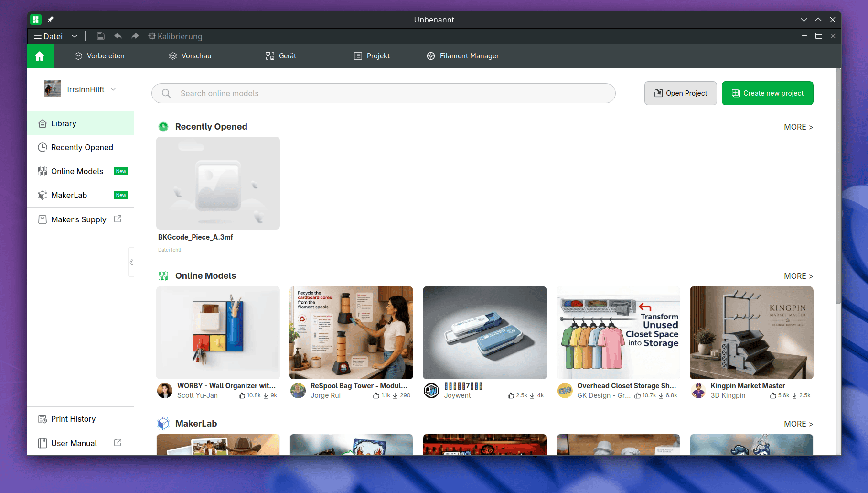The height and width of the screenshot is (493, 868).
Task: Click GK Design author avatar
Action: coord(565,391)
